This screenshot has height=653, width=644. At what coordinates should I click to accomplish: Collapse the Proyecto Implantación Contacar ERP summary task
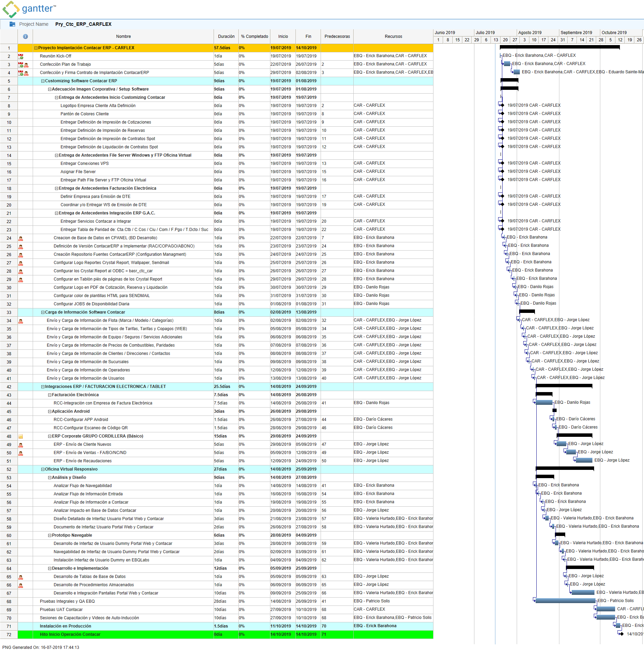(x=36, y=48)
